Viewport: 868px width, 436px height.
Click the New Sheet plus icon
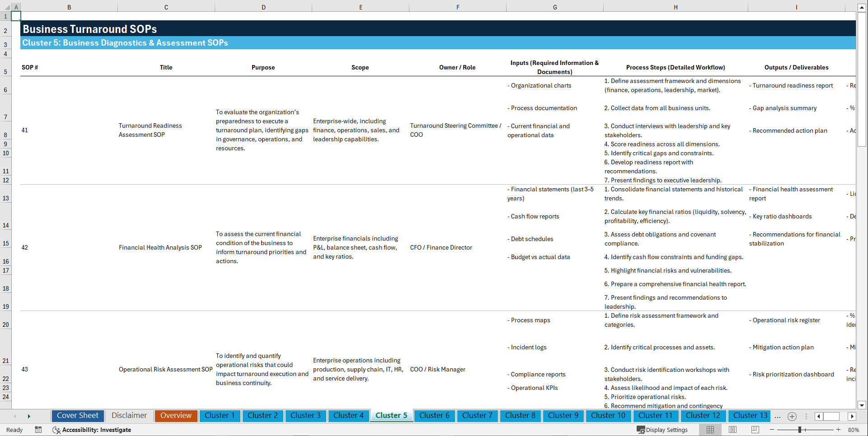(x=792, y=417)
